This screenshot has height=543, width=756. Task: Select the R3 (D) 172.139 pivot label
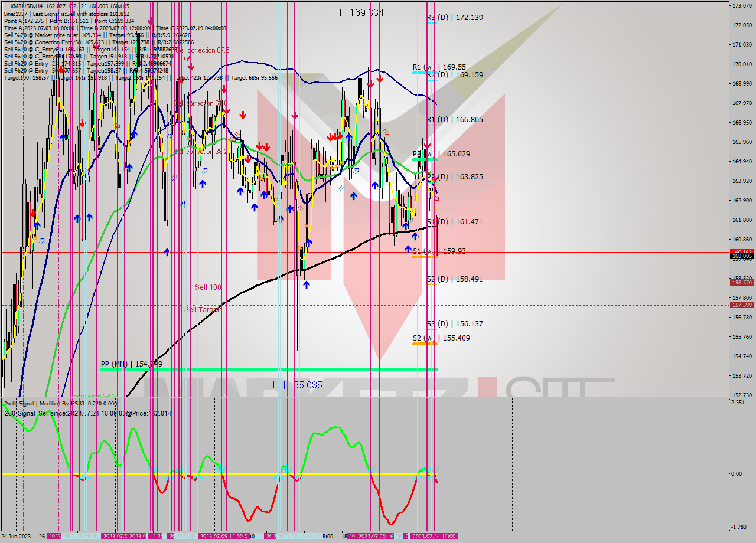click(455, 18)
